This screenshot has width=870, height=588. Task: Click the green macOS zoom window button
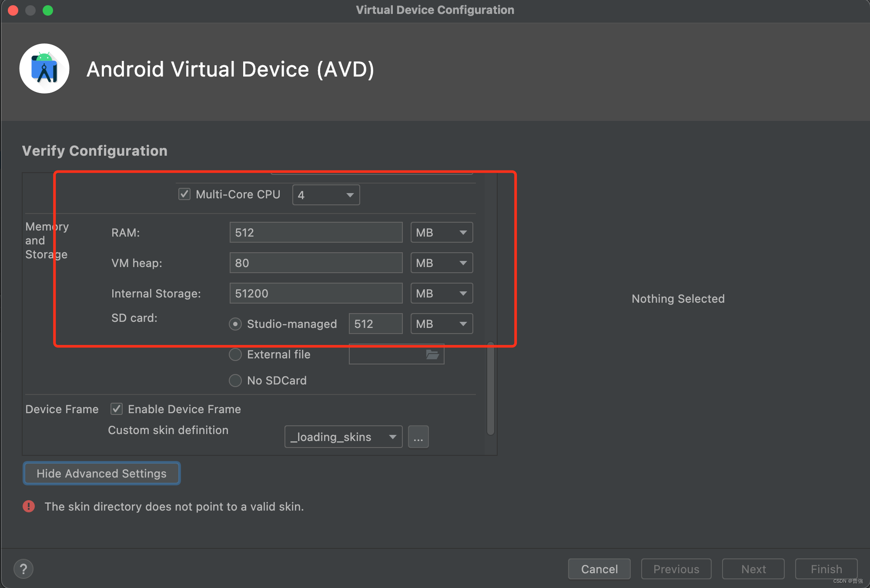tap(48, 10)
